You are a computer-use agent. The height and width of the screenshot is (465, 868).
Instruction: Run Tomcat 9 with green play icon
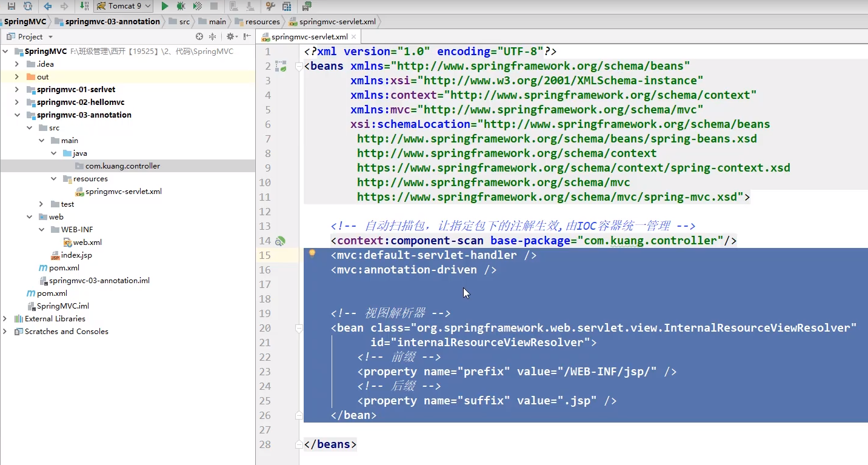tap(164, 6)
